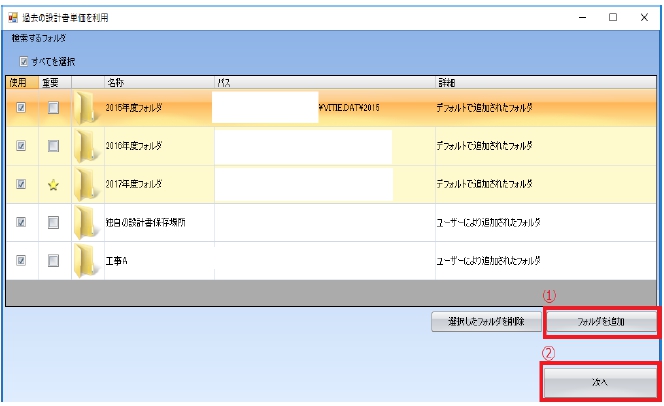Click the 工事A folder icon
The height and width of the screenshot is (406, 664).
(88, 260)
